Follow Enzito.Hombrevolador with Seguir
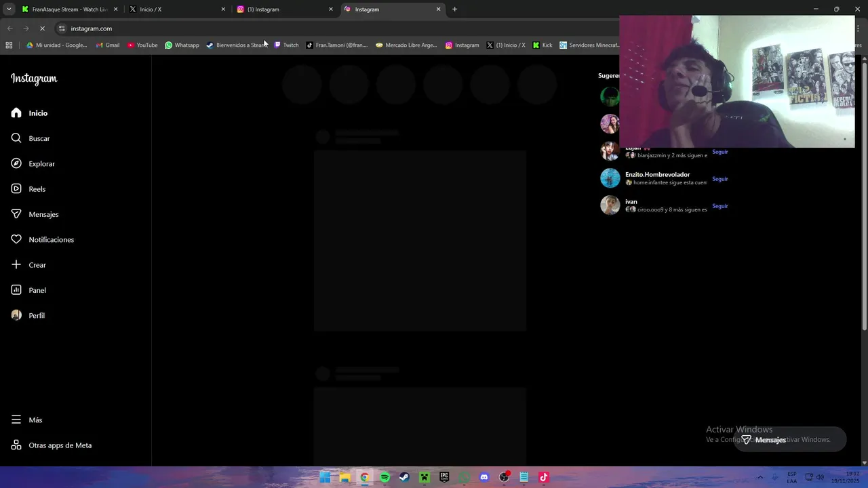Image resolution: width=868 pixels, height=488 pixels. 719,179
